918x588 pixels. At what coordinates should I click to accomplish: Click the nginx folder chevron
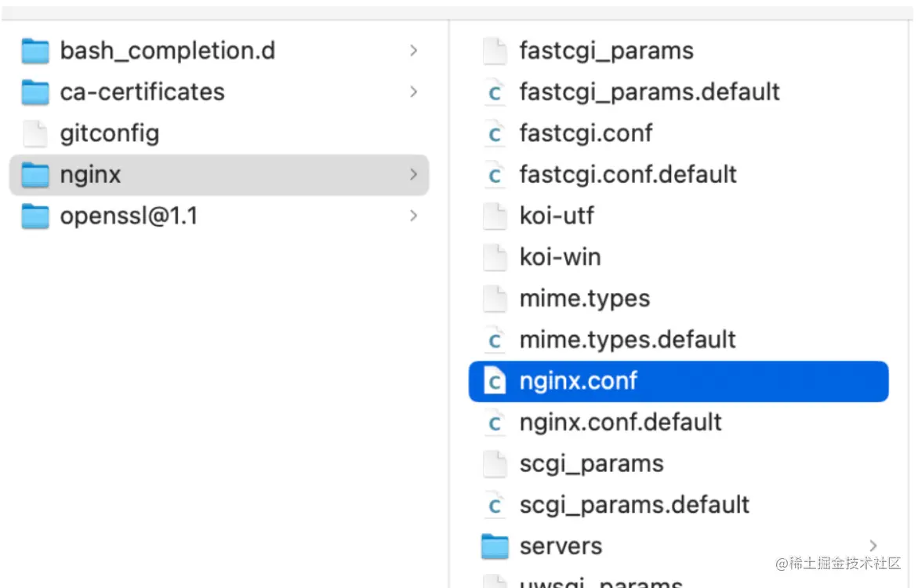tap(413, 175)
